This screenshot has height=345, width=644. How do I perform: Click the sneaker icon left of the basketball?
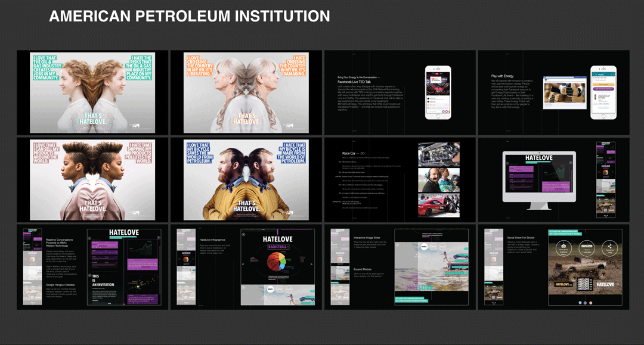coord(254,259)
